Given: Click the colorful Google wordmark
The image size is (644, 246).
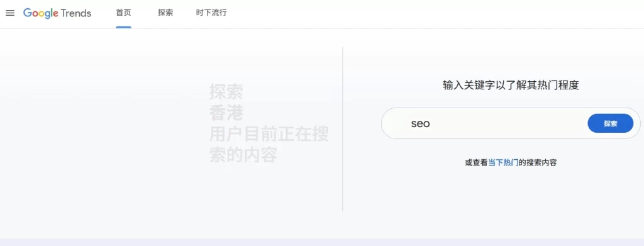Looking at the screenshot, I should point(41,14).
